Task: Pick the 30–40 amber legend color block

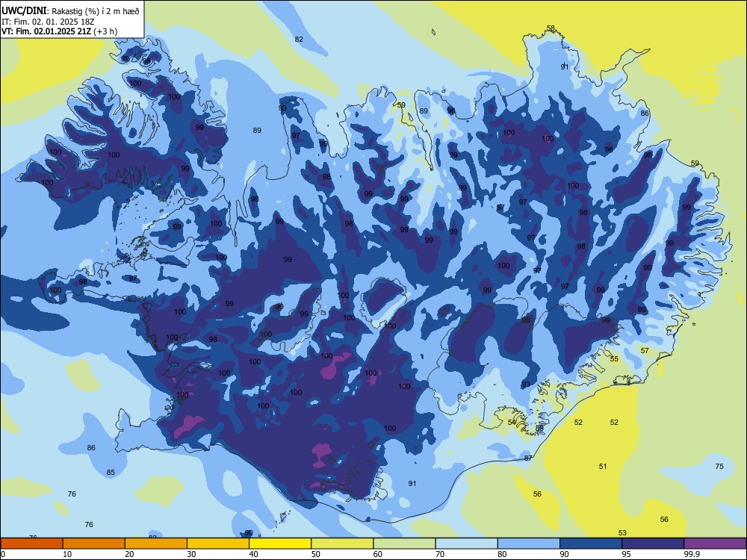Action: tap(218, 544)
